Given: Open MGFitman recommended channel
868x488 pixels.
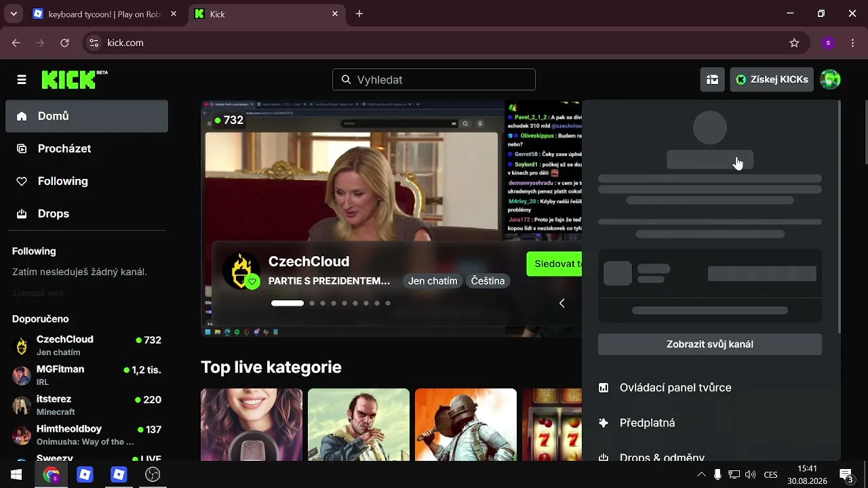Looking at the screenshot, I should [x=87, y=375].
